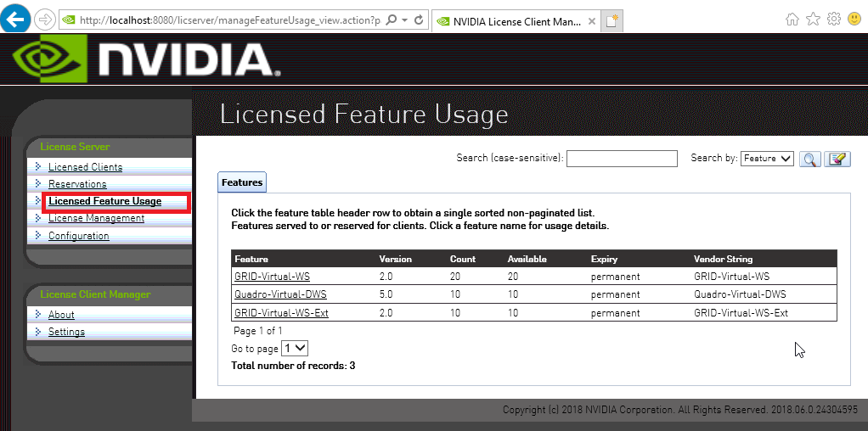Click the GRID-Virtual-WS feature link

coord(270,277)
